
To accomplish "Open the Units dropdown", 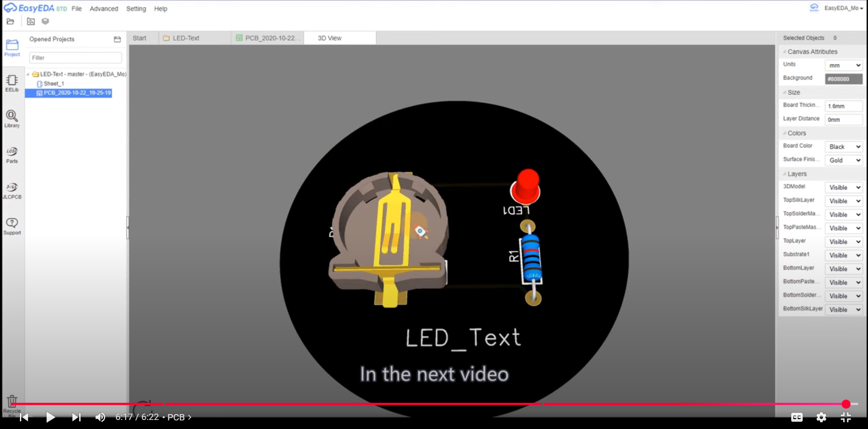I will [x=844, y=66].
